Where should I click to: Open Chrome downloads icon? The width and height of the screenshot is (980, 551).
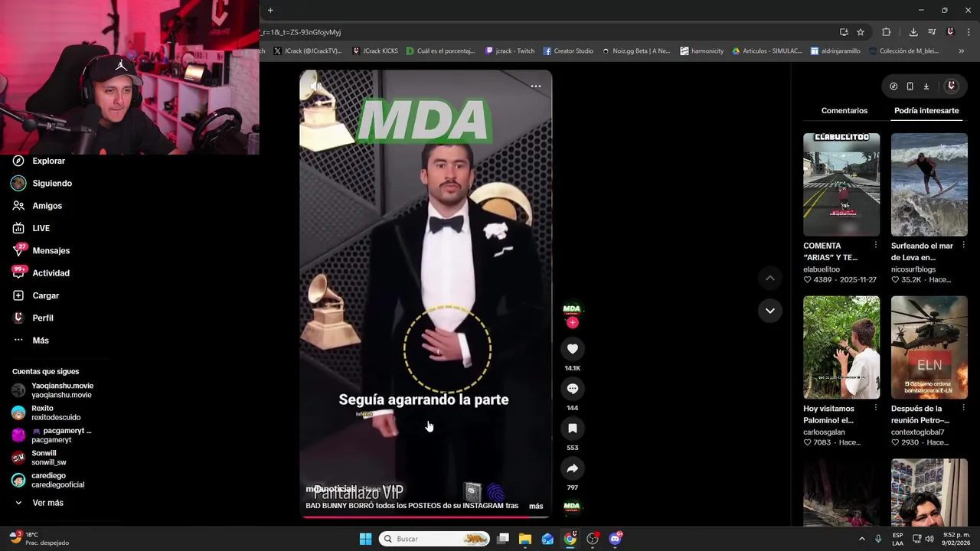point(913,32)
